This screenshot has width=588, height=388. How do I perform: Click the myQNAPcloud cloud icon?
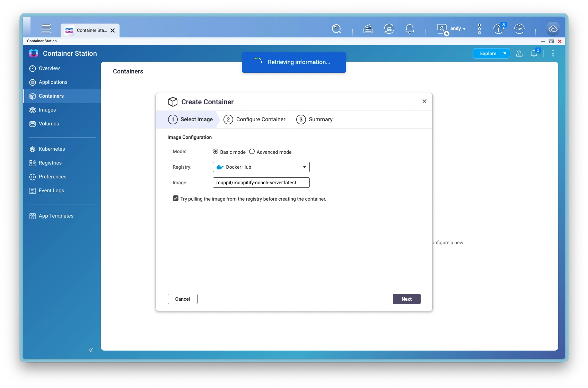tap(553, 29)
